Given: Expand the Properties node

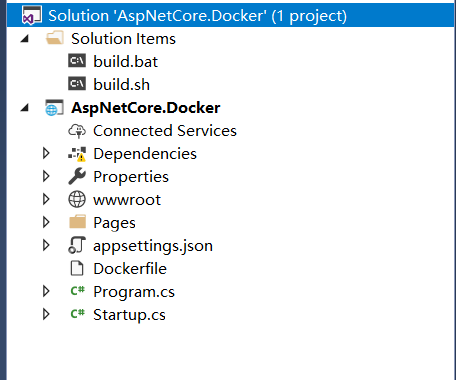Looking at the screenshot, I should (46, 176).
